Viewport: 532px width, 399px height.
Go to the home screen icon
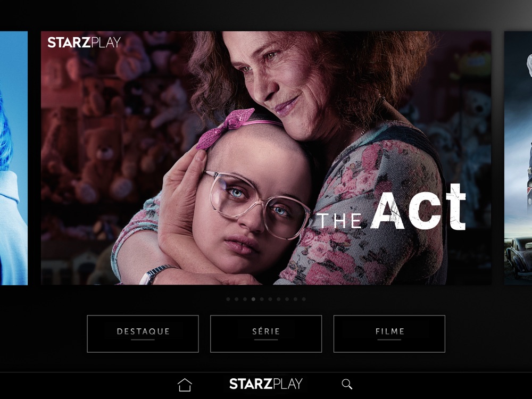[x=185, y=385]
